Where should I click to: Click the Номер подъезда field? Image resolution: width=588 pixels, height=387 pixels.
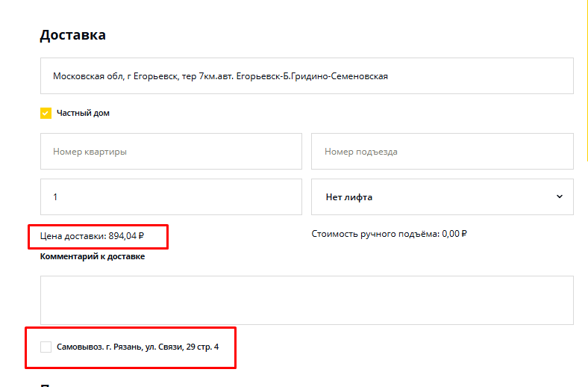[x=442, y=151]
